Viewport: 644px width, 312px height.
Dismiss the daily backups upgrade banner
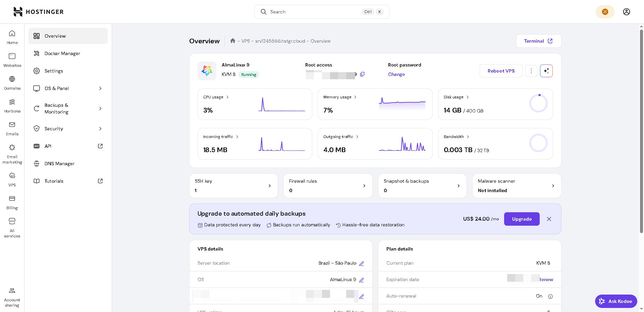point(549,219)
